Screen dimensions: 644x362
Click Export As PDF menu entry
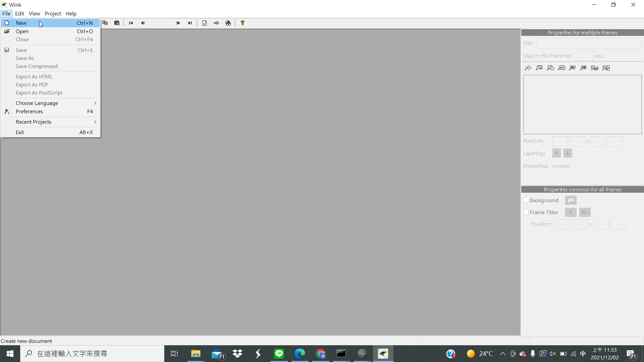point(50,84)
